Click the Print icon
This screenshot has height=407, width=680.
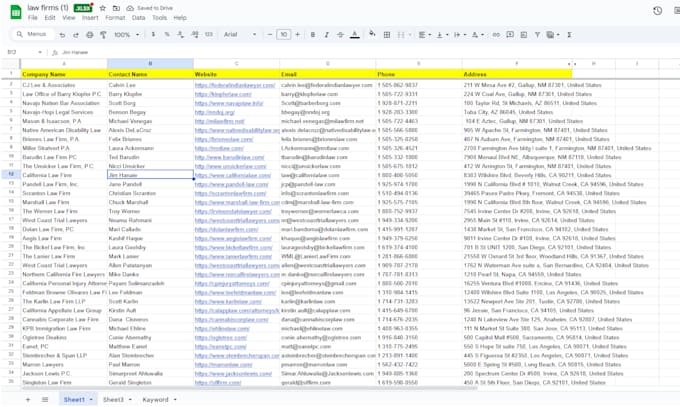pyautogui.click(x=89, y=35)
